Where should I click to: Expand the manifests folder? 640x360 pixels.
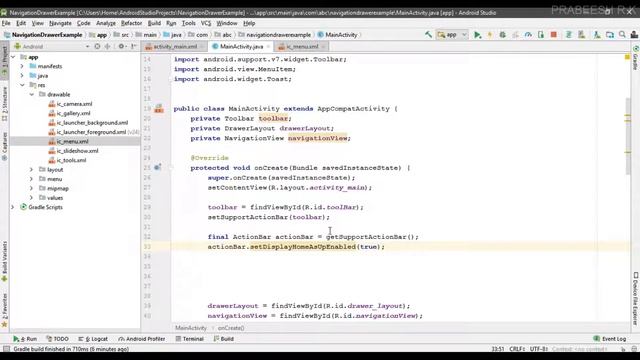[x=22, y=66]
